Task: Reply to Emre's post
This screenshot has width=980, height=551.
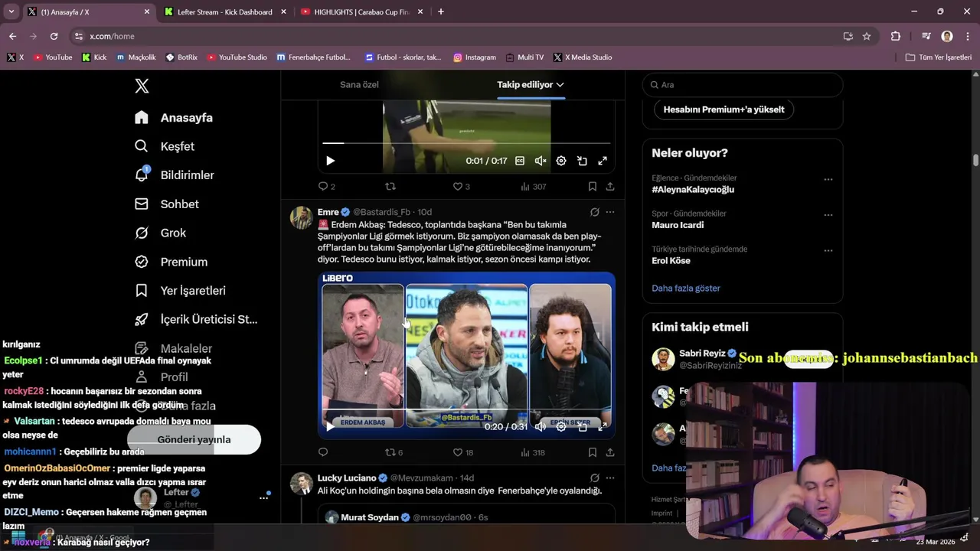Action: 323,452
